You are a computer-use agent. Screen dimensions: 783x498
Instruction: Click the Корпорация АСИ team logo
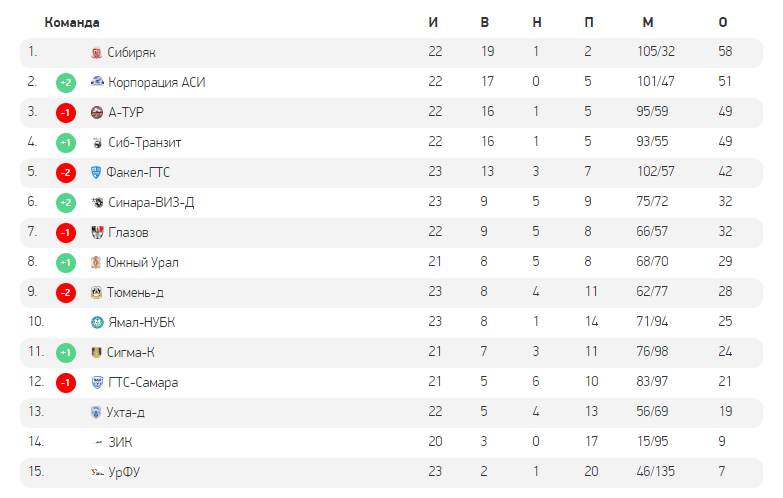tap(96, 83)
